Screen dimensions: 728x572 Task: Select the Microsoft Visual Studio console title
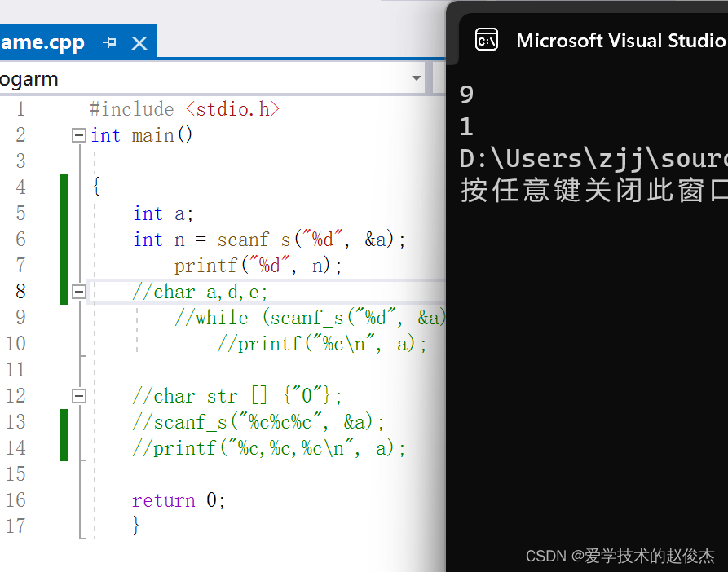622,41
